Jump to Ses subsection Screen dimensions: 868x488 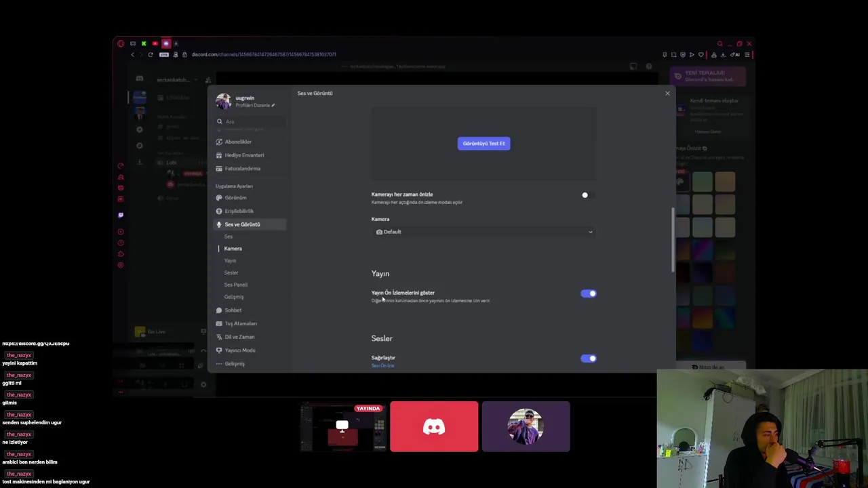(229, 237)
